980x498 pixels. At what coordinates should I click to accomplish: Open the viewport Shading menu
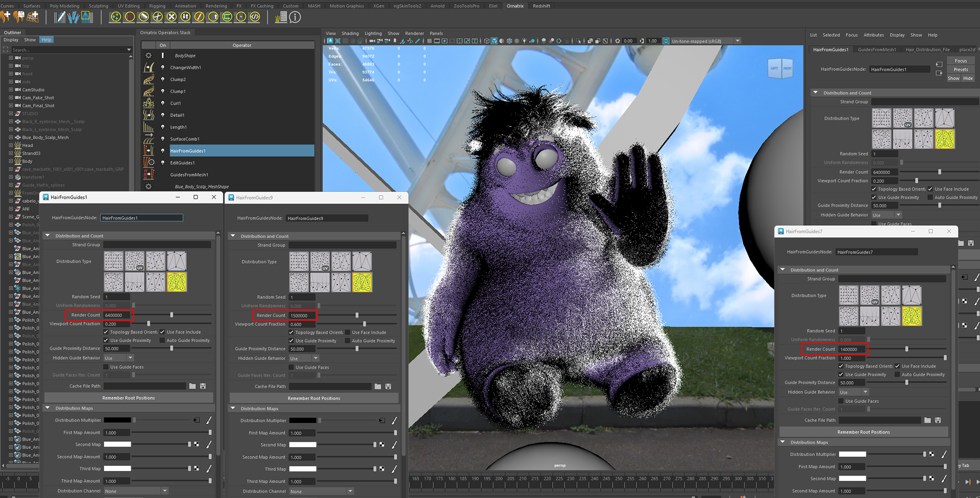tap(350, 34)
